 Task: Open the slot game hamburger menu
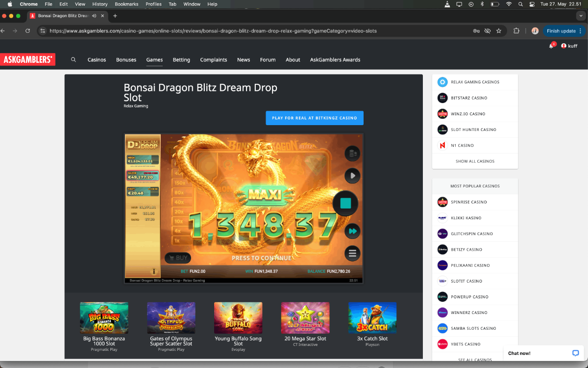[x=352, y=254]
